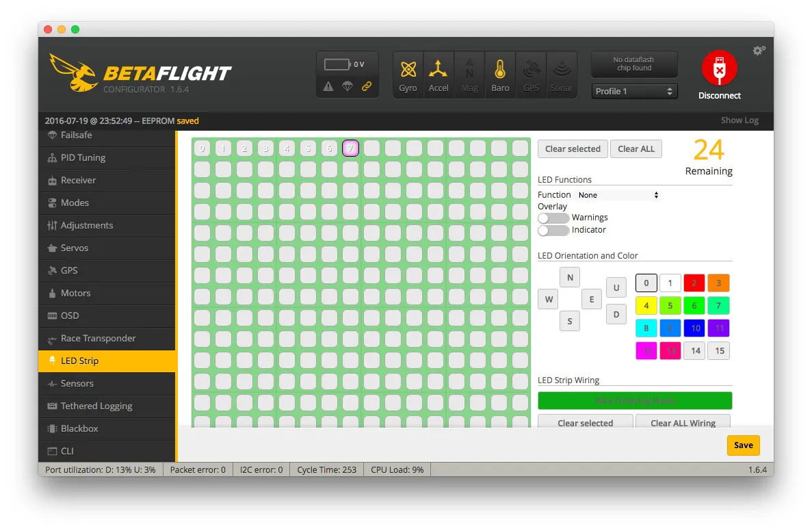Click the Clear ALL button
The image size is (812, 531).
coord(636,149)
